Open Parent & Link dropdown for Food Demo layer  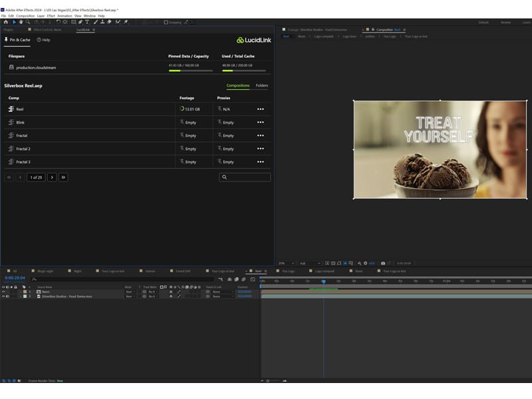click(223, 297)
